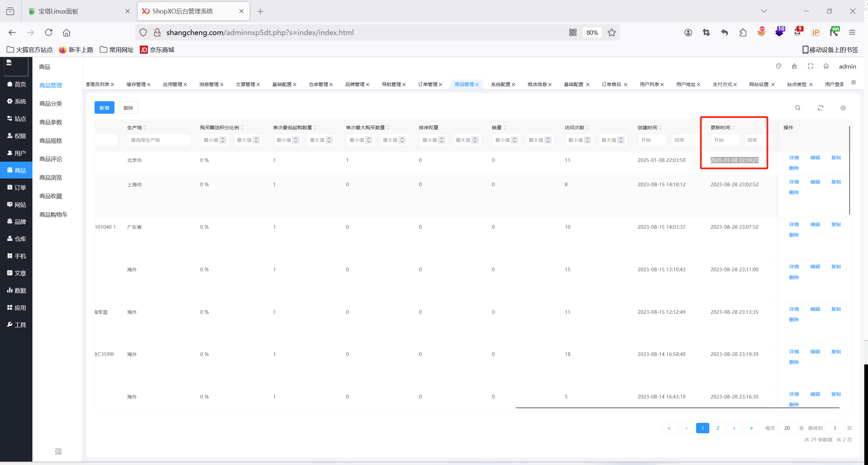868x465 pixels.
Task: Open the tab management grid icon
Action: coord(853,83)
